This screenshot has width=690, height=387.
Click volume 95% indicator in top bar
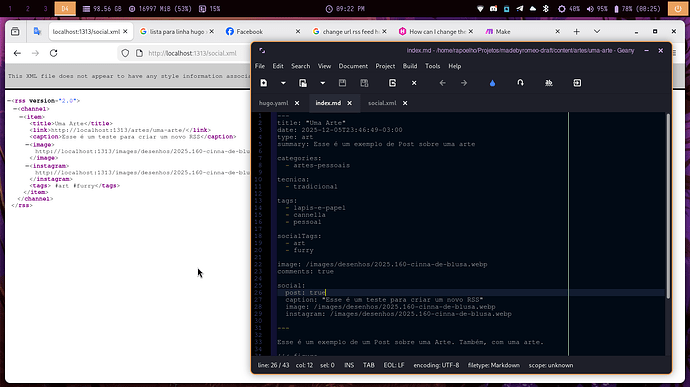click(597, 8)
